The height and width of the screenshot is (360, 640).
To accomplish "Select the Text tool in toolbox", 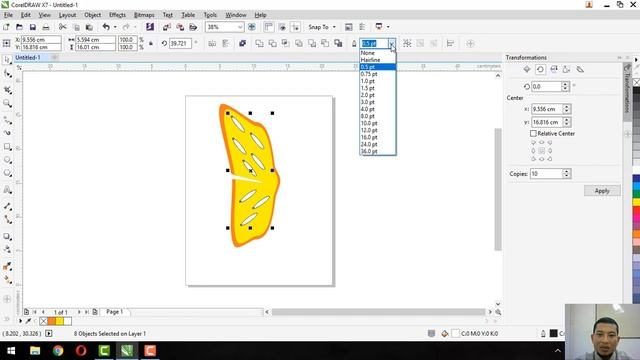I will 7,189.
